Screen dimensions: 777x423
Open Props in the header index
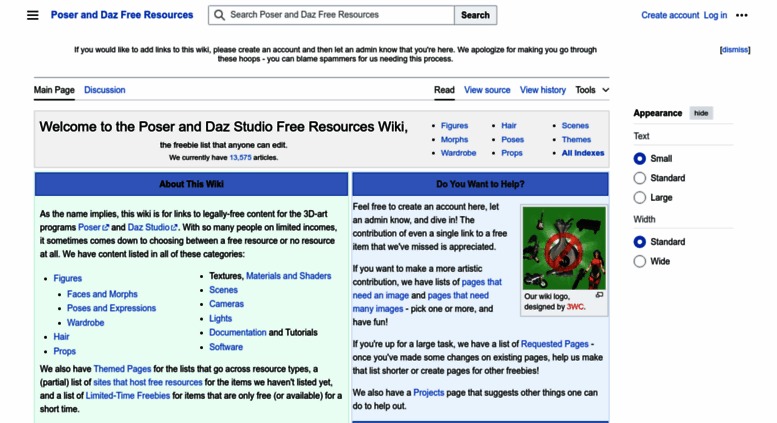[511, 153]
